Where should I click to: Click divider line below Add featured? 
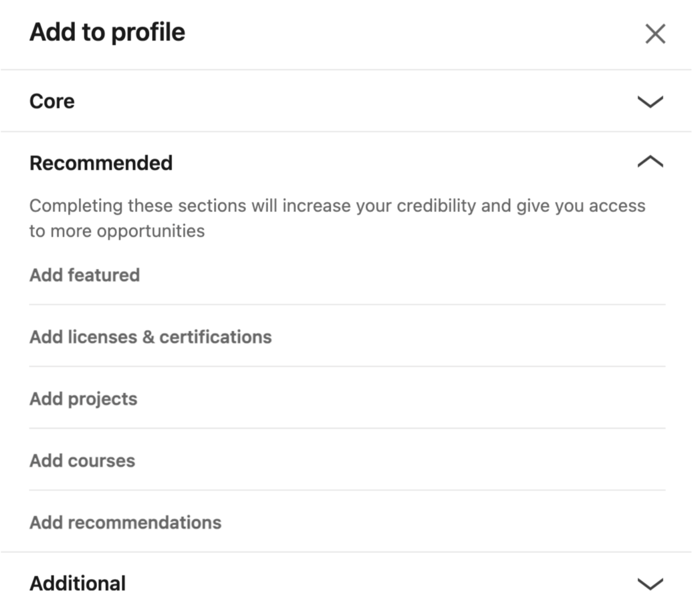347,305
